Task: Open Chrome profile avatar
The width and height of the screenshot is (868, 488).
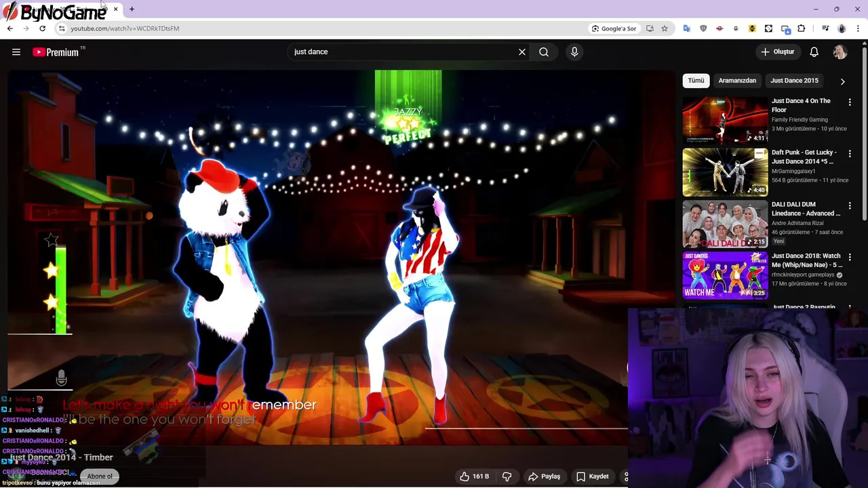Action: pyautogui.click(x=842, y=28)
